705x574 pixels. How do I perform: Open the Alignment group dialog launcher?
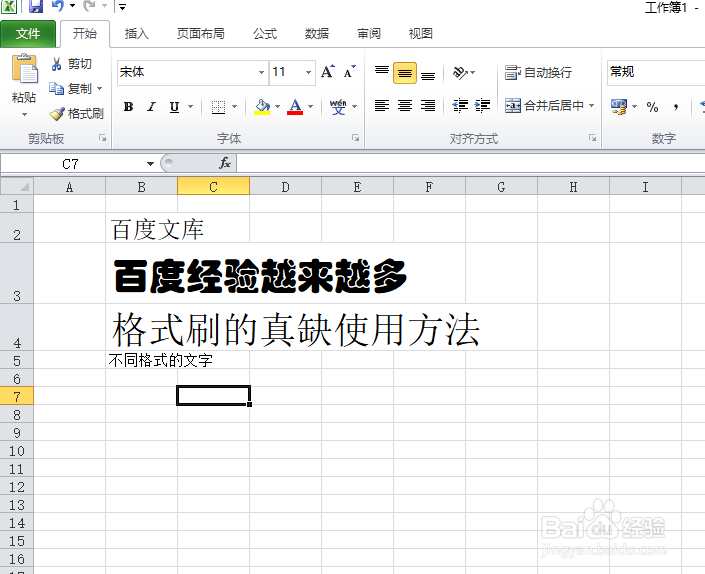[x=592, y=138]
